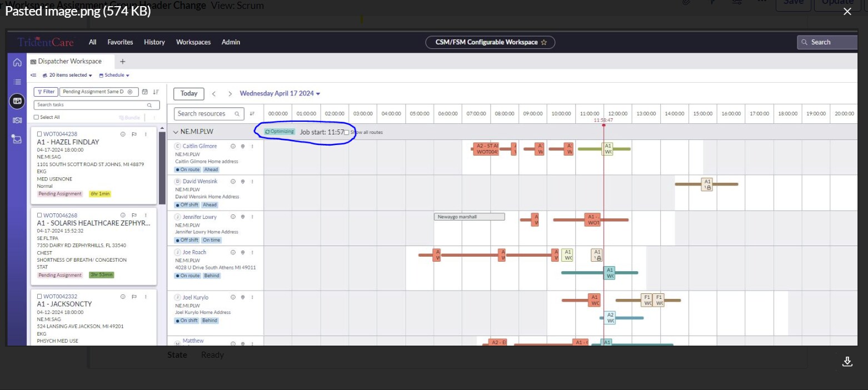Open calendar icon beside the task filter
This screenshot has width=868, height=390.
pos(144,92)
